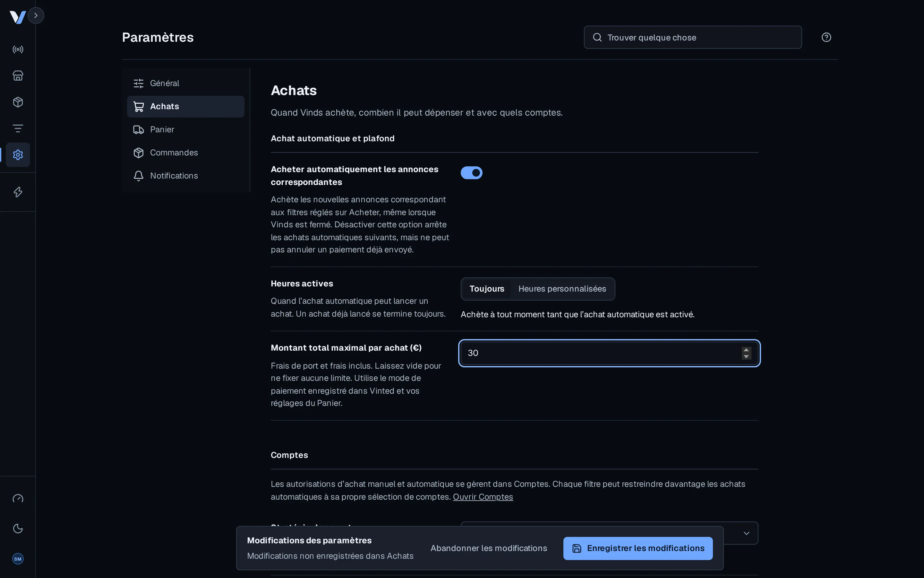Select the Achats settings tab

[x=185, y=107]
